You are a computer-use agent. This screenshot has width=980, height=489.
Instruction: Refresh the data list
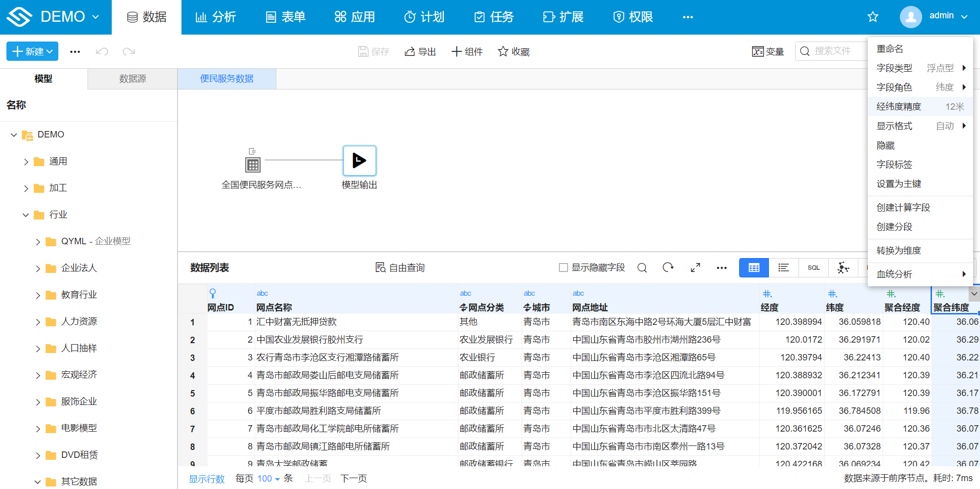pos(668,267)
